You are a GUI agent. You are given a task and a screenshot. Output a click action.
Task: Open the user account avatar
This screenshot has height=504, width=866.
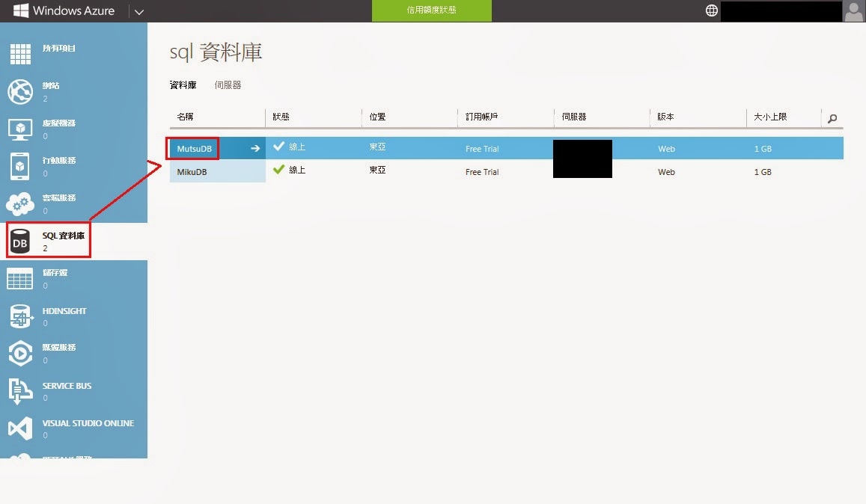tap(854, 11)
